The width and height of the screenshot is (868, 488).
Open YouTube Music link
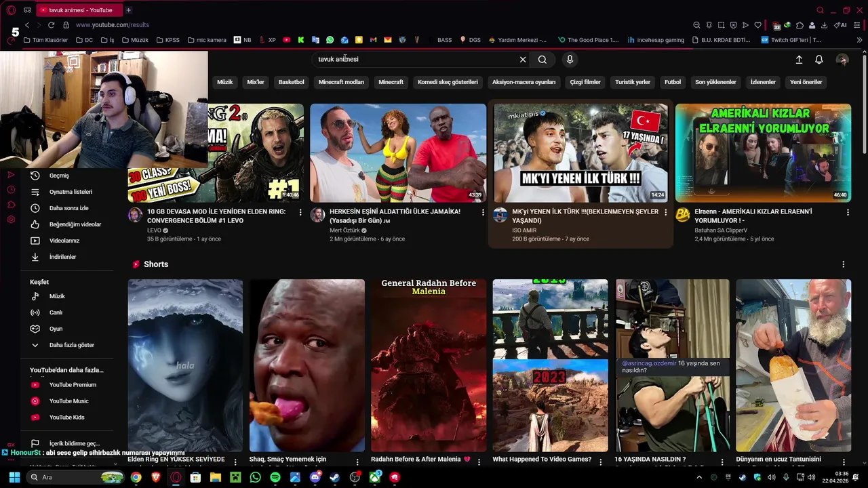(68, 401)
